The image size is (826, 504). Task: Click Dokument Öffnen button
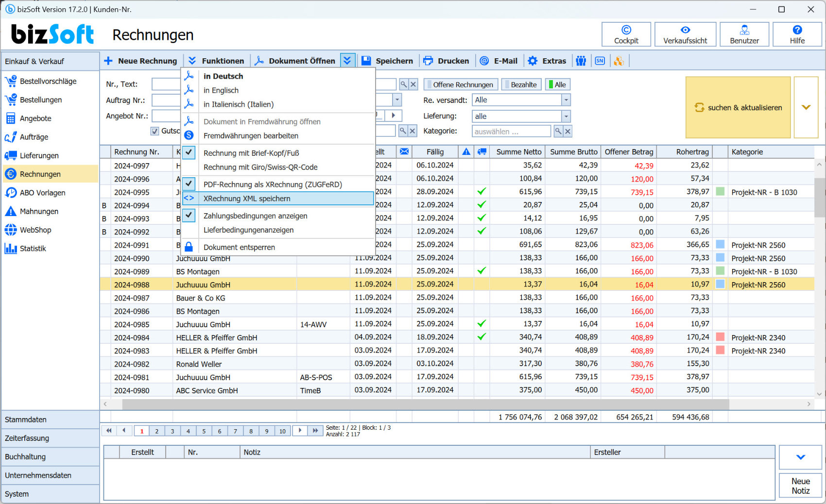[295, 61]
